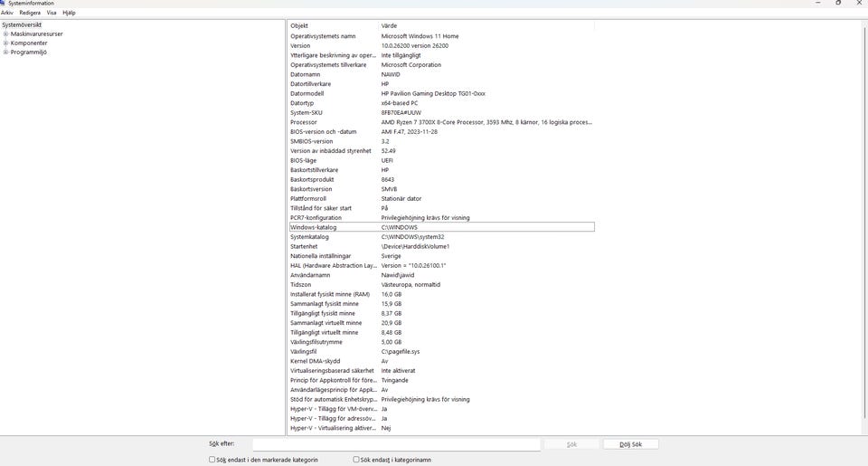
Task: Open the Arkiv menu
Action: 7,14
